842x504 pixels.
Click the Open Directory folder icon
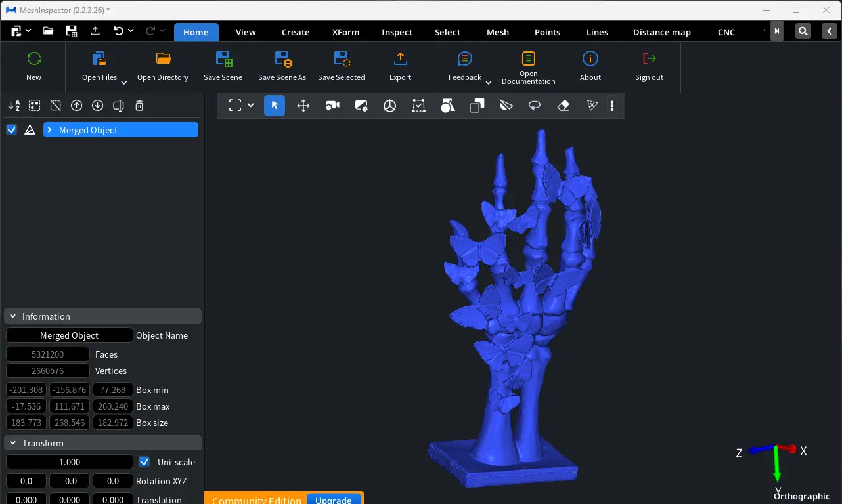point(163,60)
